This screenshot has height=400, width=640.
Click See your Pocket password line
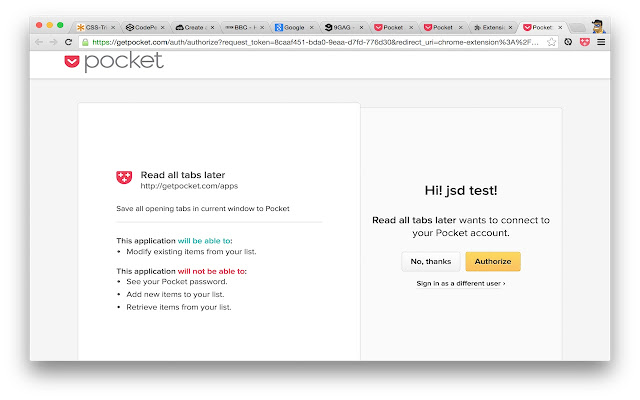[177, 282]
